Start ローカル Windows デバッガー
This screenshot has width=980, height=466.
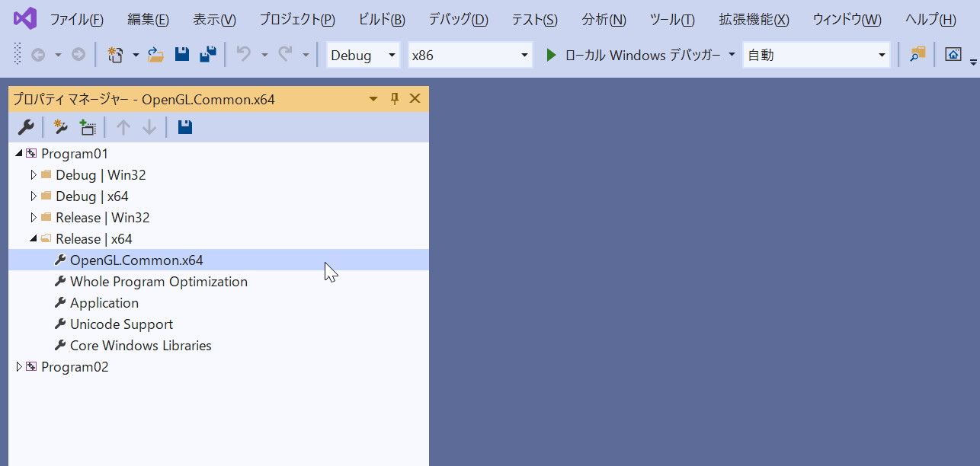pyautogui.click(x=633, y=55)
